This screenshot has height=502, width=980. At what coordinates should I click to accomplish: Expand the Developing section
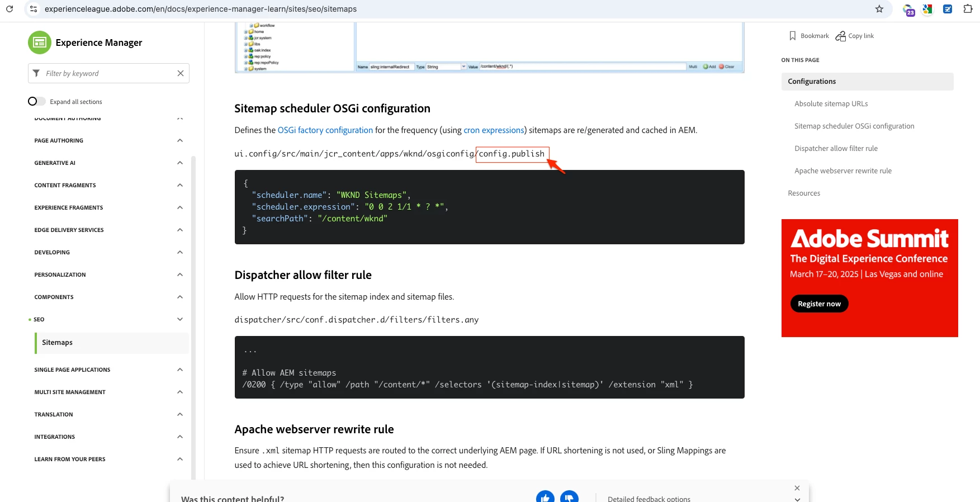180,252
